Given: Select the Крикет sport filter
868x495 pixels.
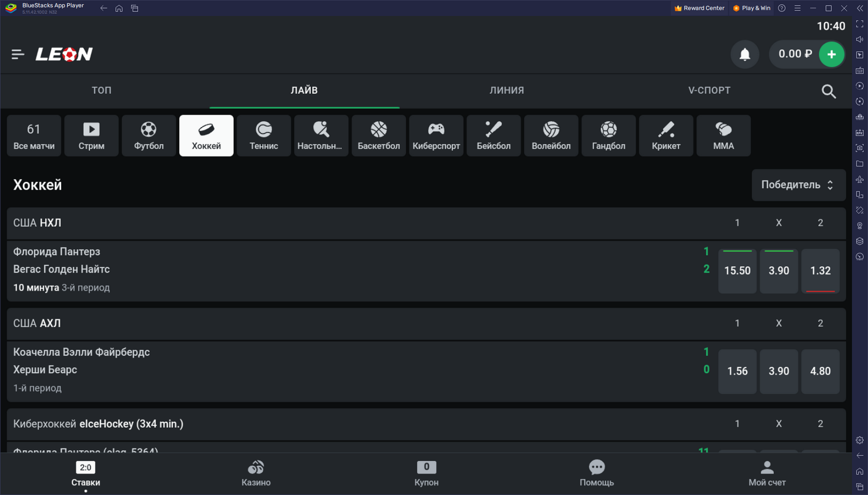Looking at the screenshot, I should (x=666, y=135).
